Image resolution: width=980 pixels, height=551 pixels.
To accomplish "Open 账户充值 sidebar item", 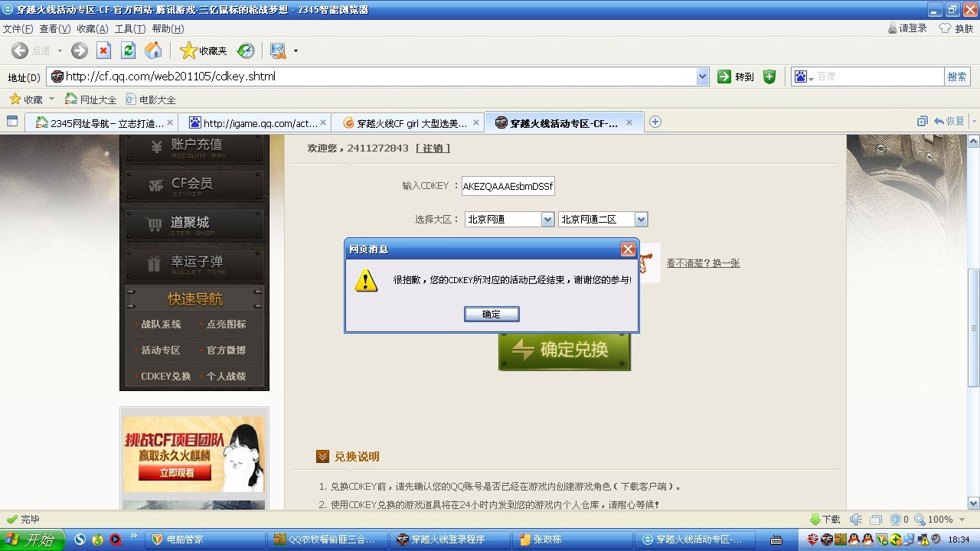I will click(195, 148).
